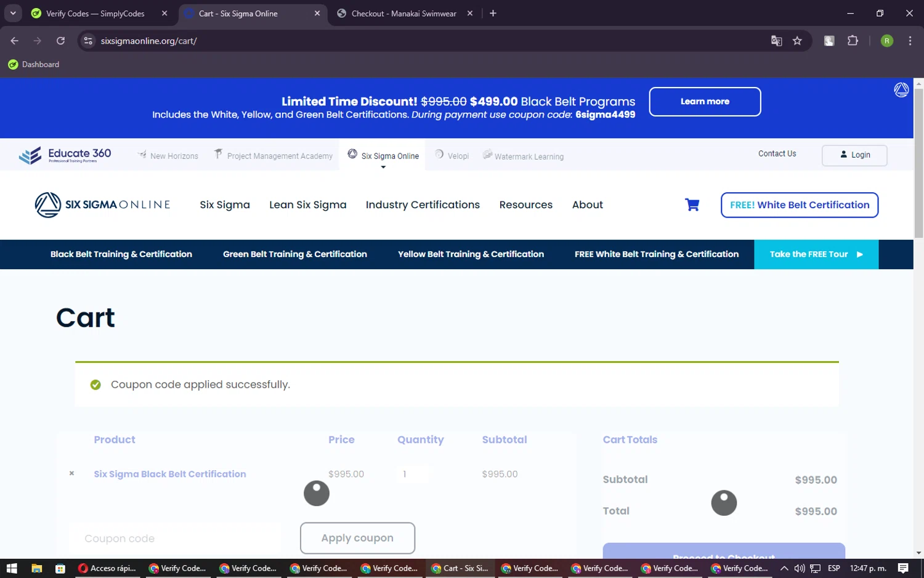
Task: Close the Verify Codes — SimplyCodes tab
Action: pos(164,14)
